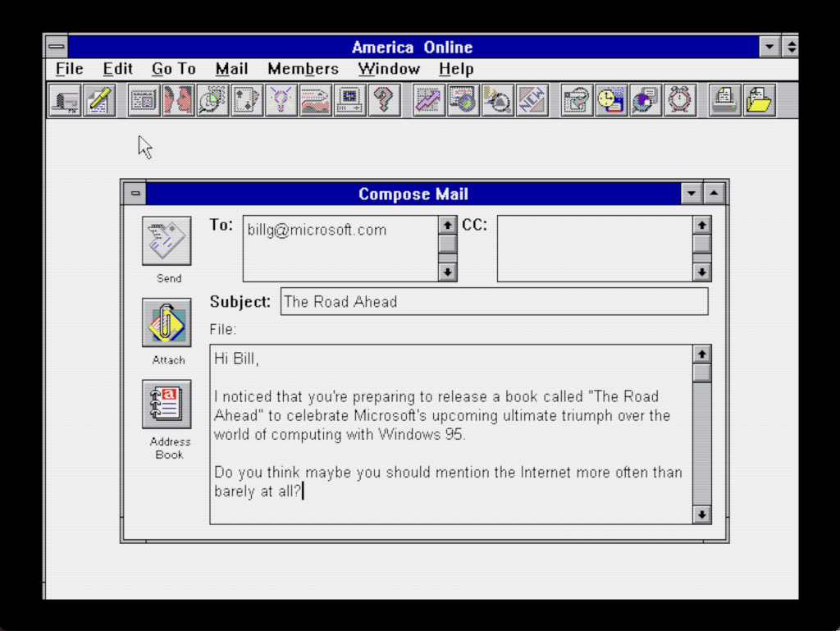840x631 pixels.
Task: Click the To field scrollbar thumb
Action: [x=447, y=244]
